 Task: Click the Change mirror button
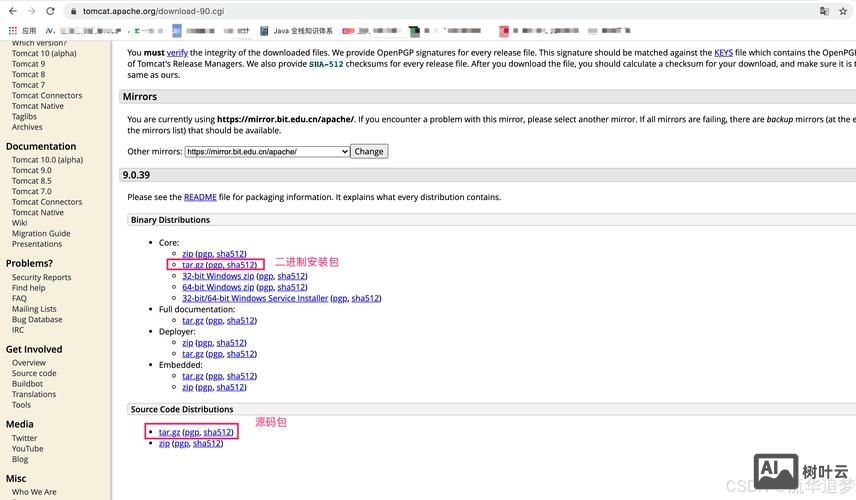[369, 152]
